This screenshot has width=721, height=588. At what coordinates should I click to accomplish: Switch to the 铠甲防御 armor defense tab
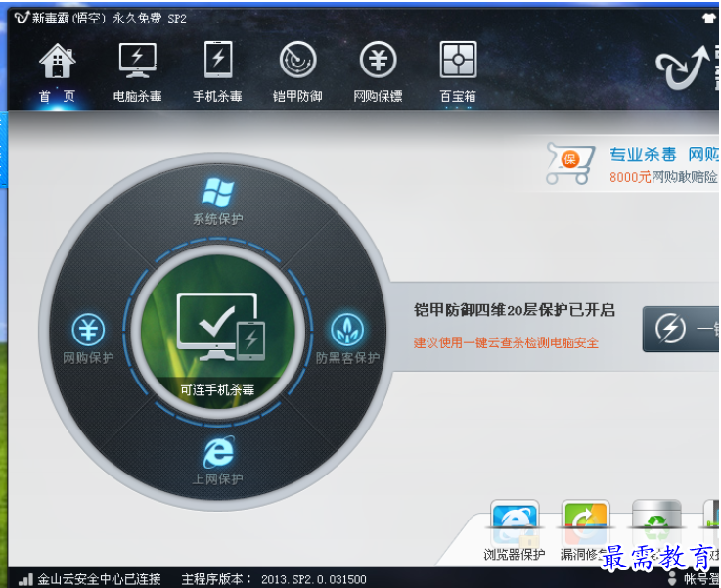(x=297, y=71)
